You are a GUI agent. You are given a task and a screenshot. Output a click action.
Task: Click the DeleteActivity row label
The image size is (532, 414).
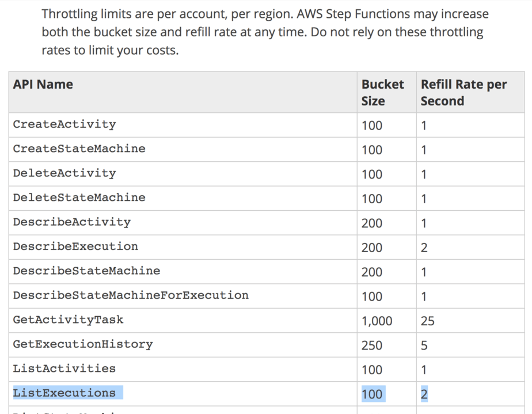(64, 173)
